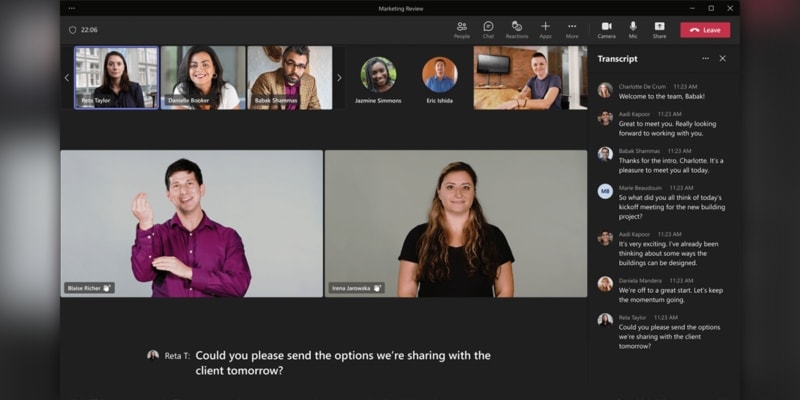
Task: Open Transcript panel three-dot options
Action: click(x=705, y=59)
